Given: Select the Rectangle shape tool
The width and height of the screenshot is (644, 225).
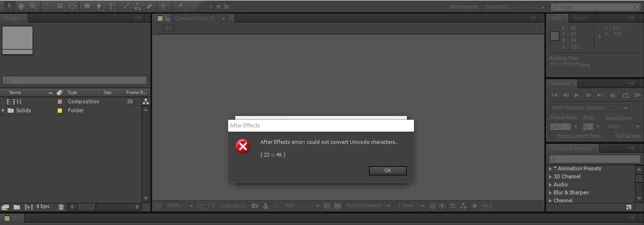Looking at the screenshot, I should point(88,6).
